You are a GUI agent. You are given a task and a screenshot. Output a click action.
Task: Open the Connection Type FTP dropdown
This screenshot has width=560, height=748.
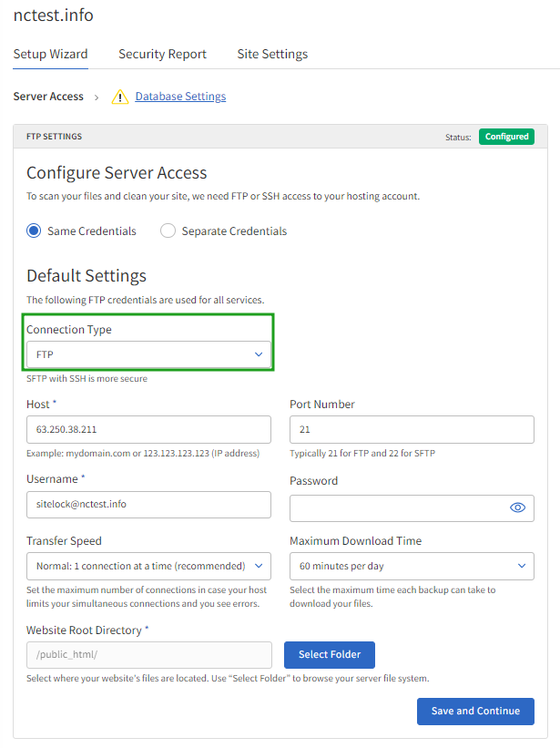[x=148, y=354]
